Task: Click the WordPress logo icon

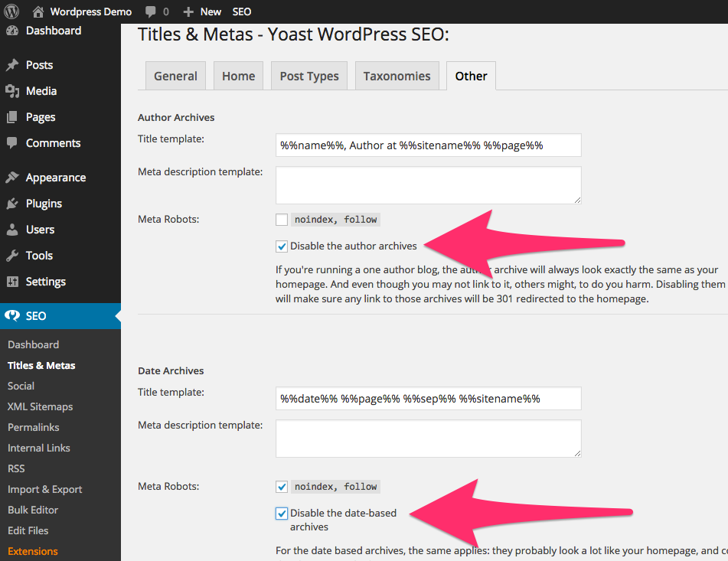Action: (x=12, y=11)
